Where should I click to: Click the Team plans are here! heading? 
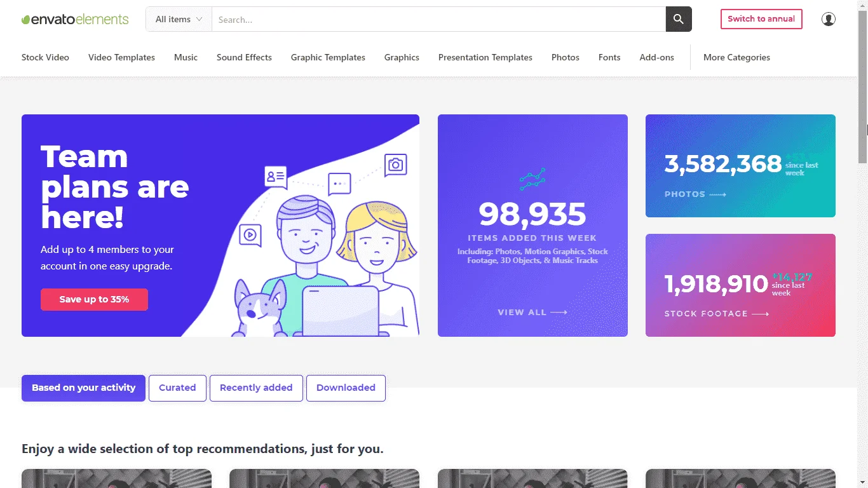click(115, 187)
